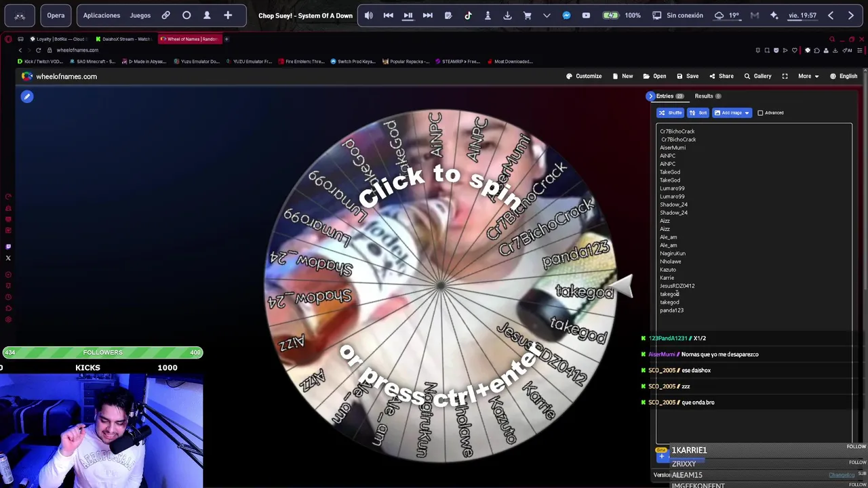The width and height of the screenshot is (868, 488).
Task: Create a New wheel
Action: [x=623, y=77]
